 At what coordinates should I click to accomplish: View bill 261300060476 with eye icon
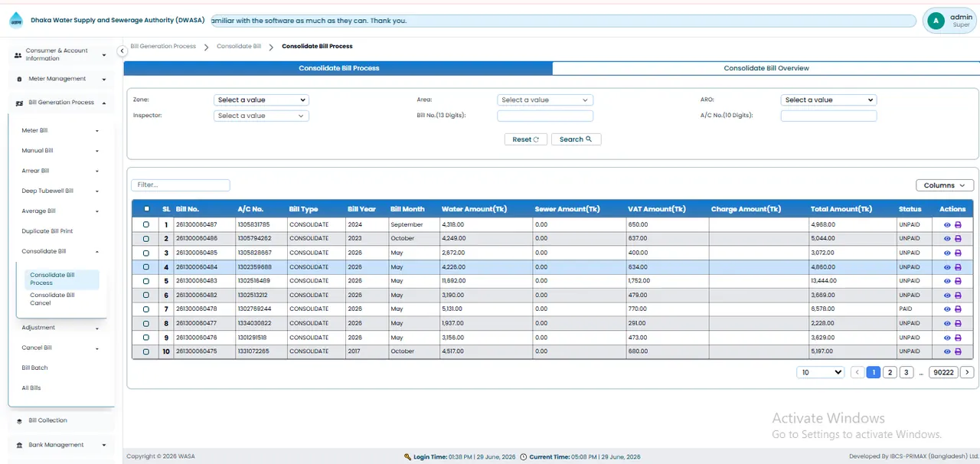tap(947, 338)
